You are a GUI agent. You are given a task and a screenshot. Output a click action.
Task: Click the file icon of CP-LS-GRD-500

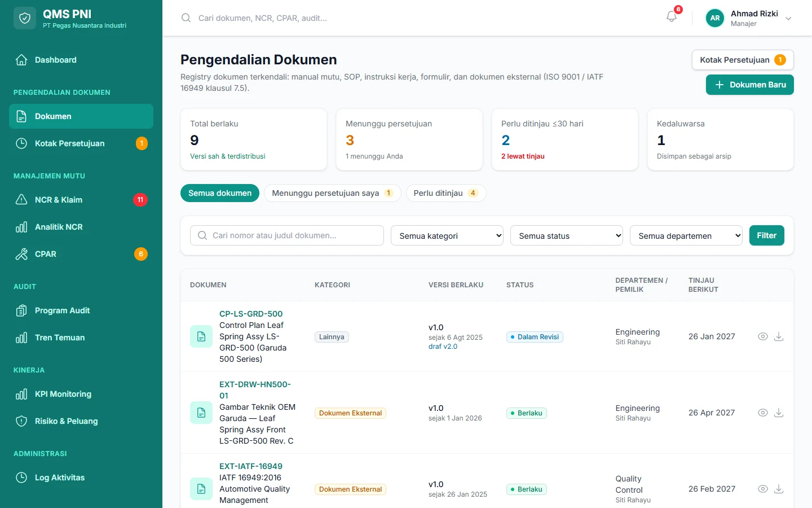201,336
